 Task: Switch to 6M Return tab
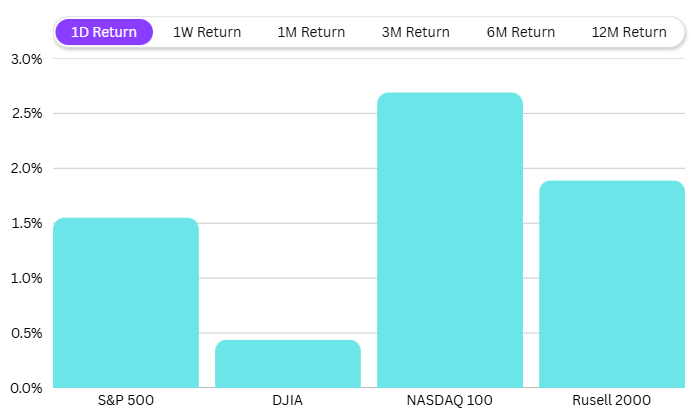coord(521,32)
